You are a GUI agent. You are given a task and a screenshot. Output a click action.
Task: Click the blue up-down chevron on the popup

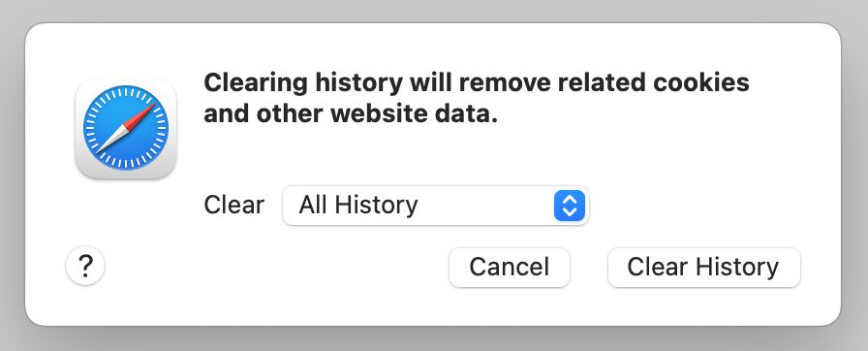click(570, 206)
